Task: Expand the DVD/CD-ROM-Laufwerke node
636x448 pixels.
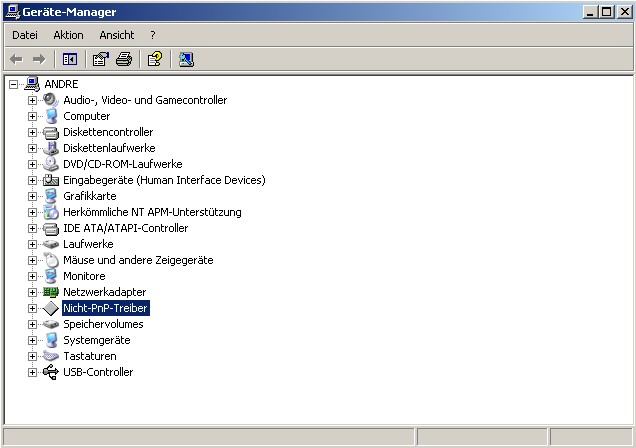Action: click(x=32, y=164)
